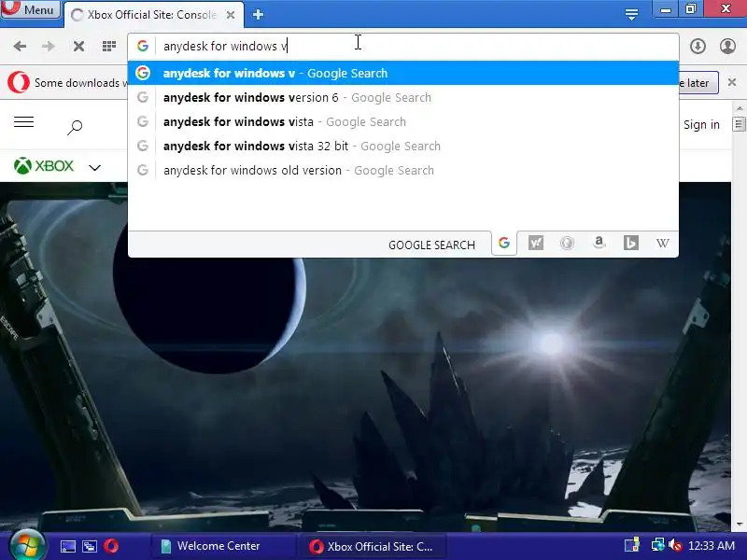Stop loading the page
The image size is (747, 560).
coord(78,46)
